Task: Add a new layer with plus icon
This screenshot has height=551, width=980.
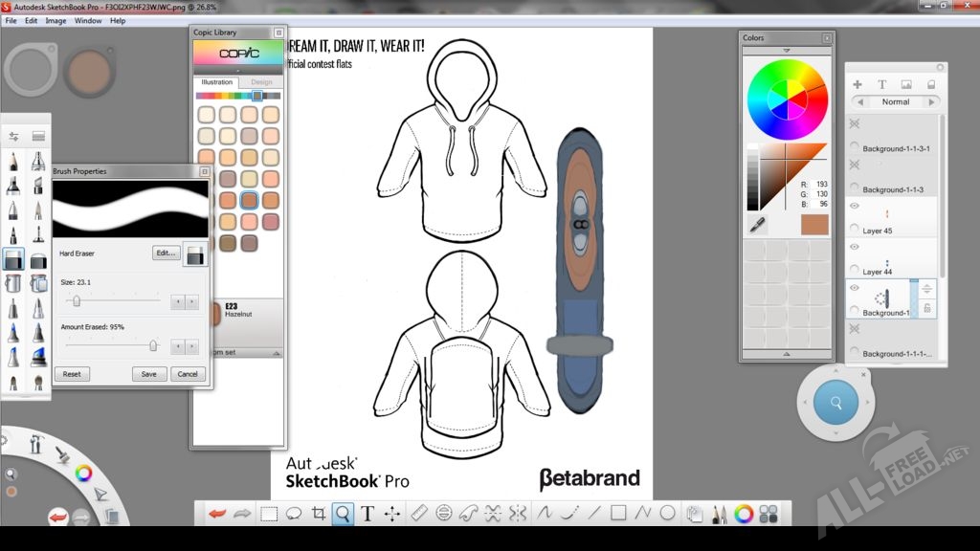Action: 857,84
